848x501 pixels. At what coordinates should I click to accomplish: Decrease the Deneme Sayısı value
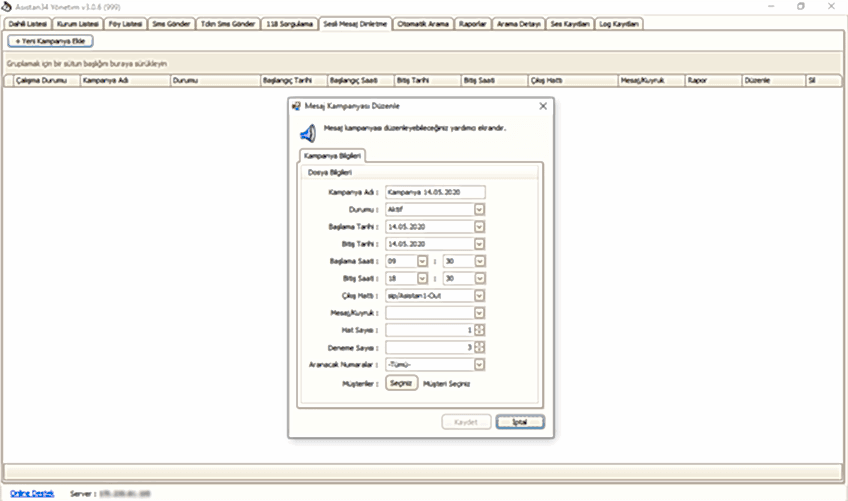tap(479, 351)
